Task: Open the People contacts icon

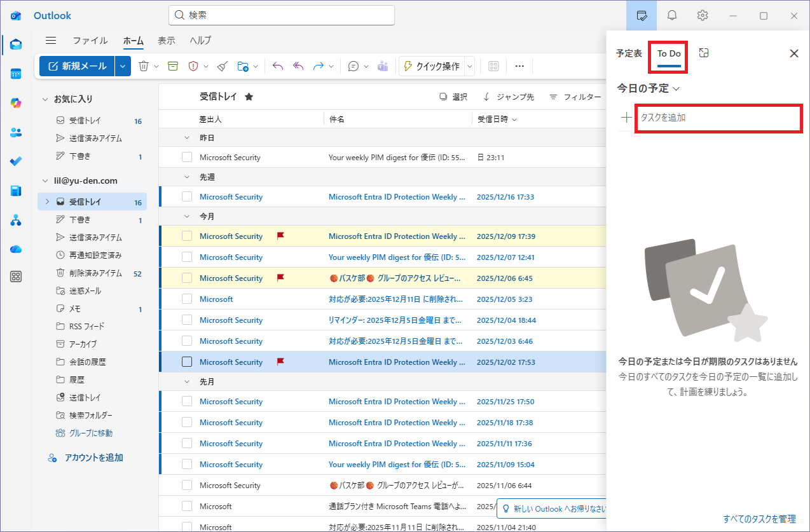Action: (x=17, y=132)
